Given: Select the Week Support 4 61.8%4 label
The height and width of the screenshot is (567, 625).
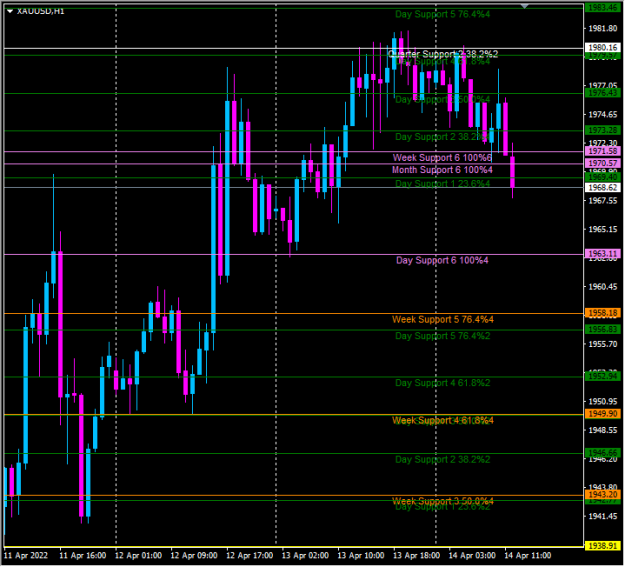Looking at the screenshot, I should coord(442,420).
